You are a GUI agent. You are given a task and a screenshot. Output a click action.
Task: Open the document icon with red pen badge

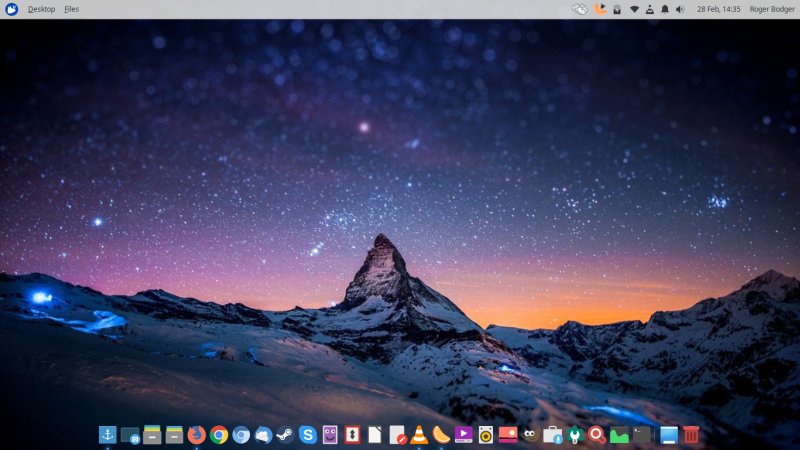click(x=397, y=435)
